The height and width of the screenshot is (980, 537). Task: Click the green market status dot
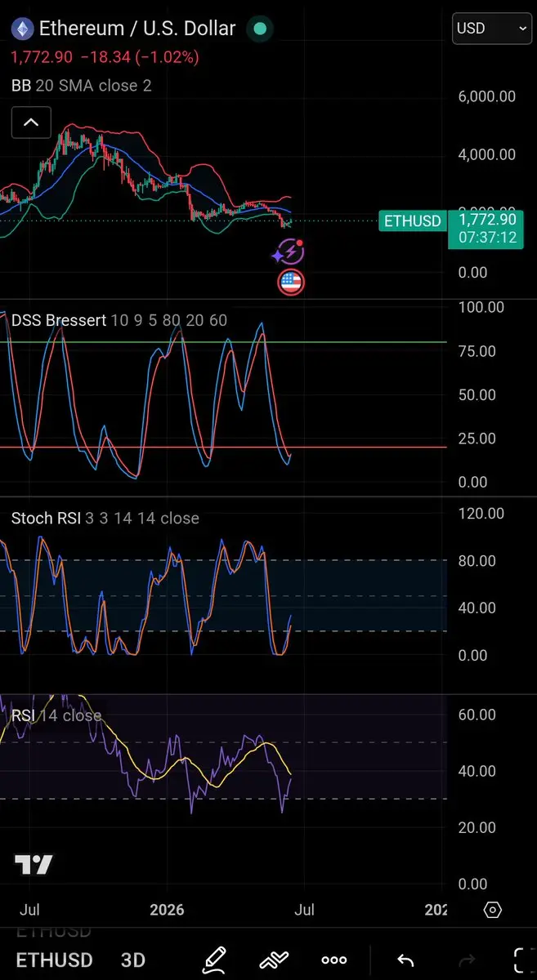click(260, 29)
